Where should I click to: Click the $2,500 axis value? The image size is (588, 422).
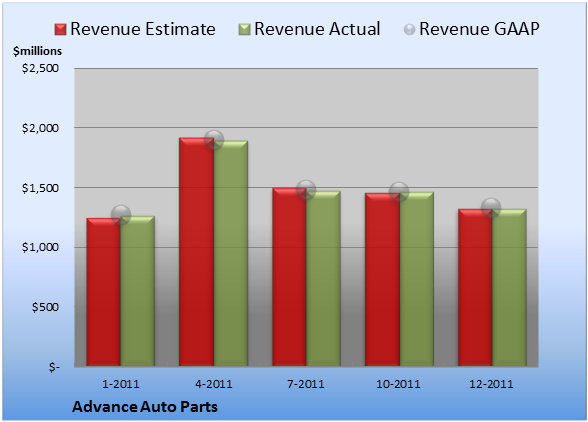40,68
